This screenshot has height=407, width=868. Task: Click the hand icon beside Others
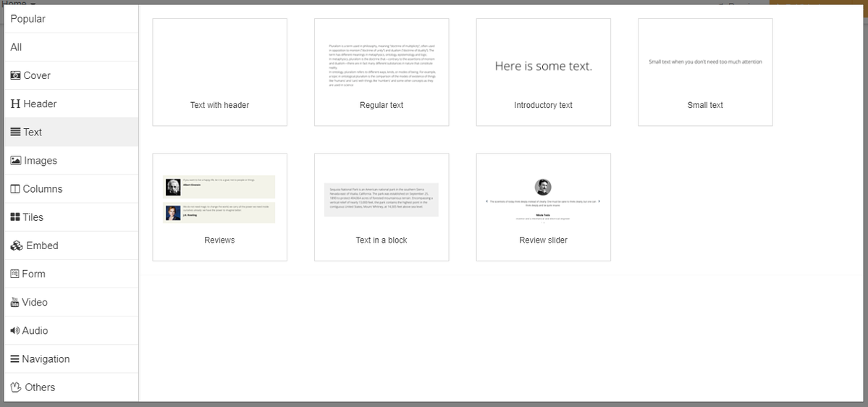15,387
